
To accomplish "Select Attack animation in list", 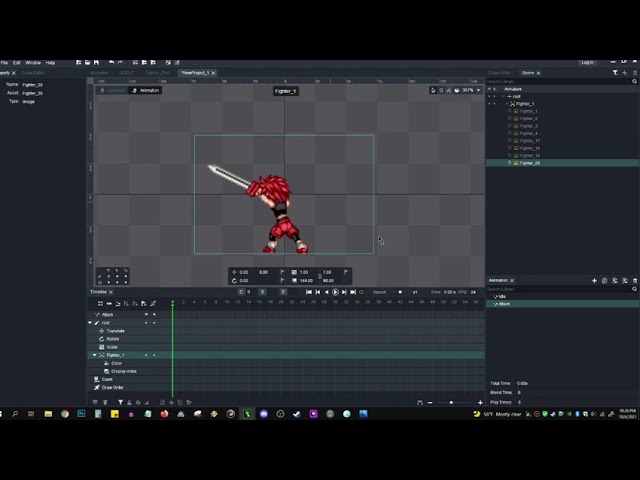I will 562,304.
